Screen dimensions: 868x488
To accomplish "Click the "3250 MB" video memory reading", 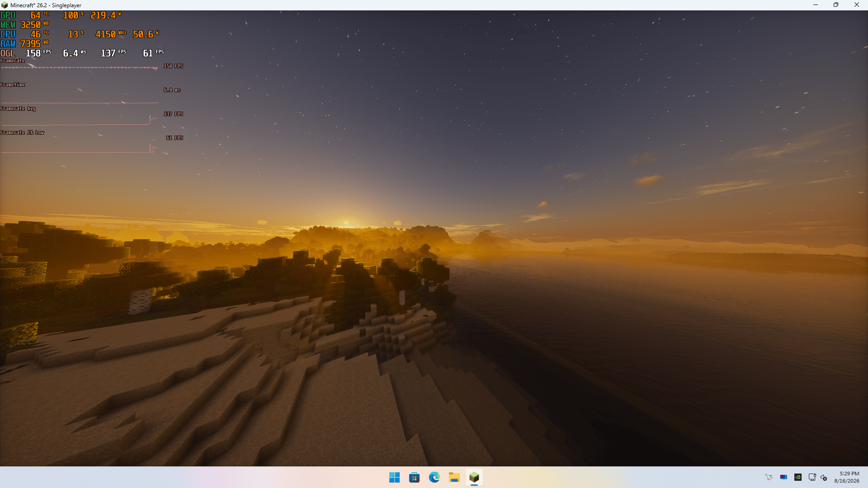I will pos(34,25).
